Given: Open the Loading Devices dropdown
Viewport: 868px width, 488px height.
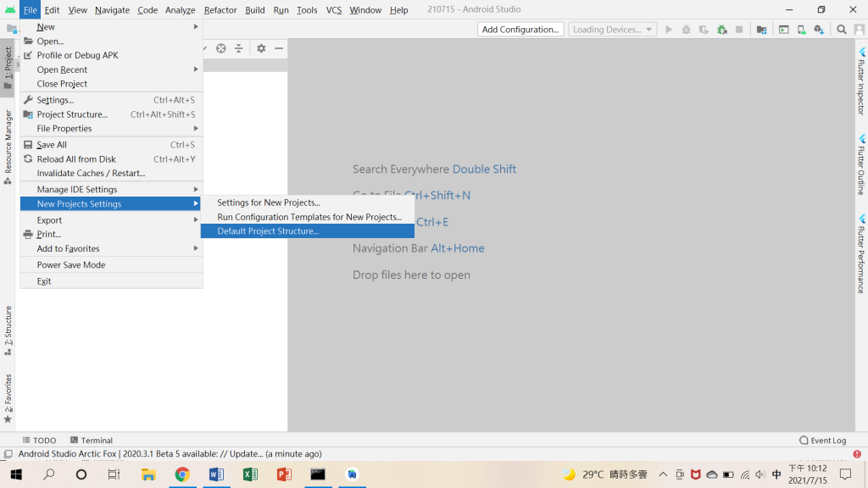Looking at the screenshot, I should tap(612, 30).
